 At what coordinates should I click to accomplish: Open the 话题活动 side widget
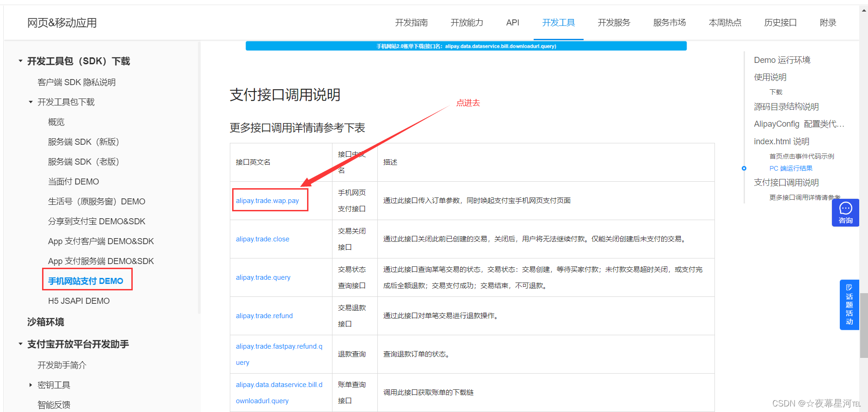point(849,305)
